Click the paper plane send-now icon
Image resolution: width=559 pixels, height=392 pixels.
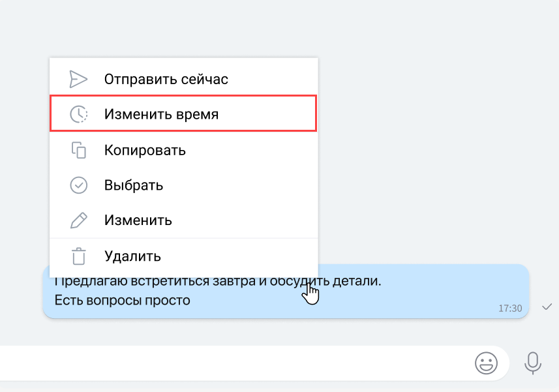coord(78,80)
